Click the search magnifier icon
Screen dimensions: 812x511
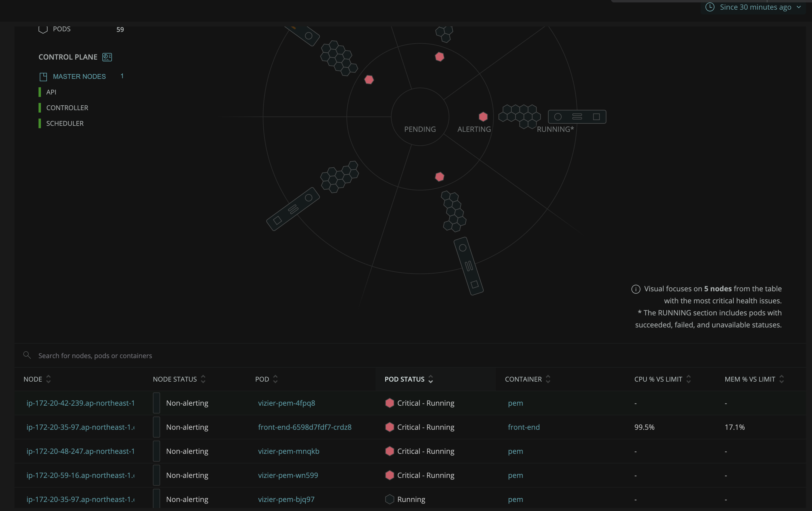27,355
